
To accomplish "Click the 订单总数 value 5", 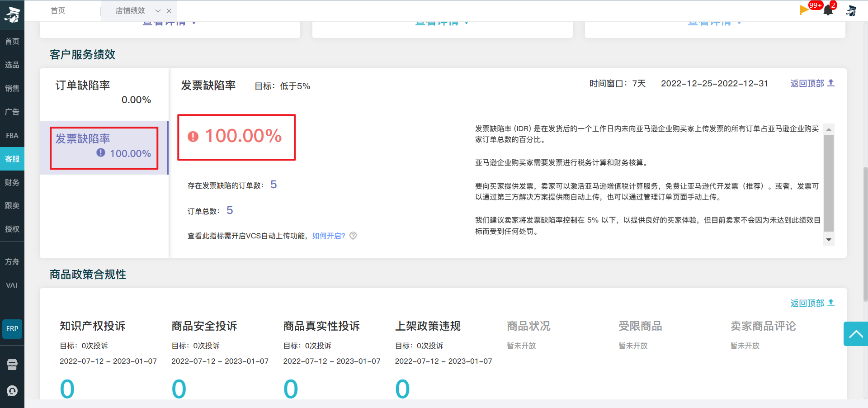I will coord(230,210).
